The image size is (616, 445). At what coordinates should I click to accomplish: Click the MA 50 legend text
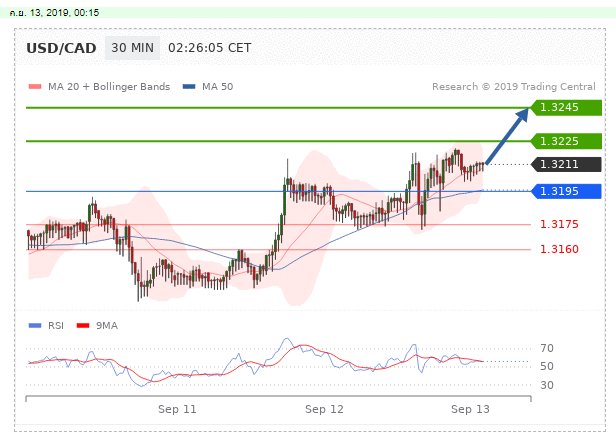click(x=218, y=86)
